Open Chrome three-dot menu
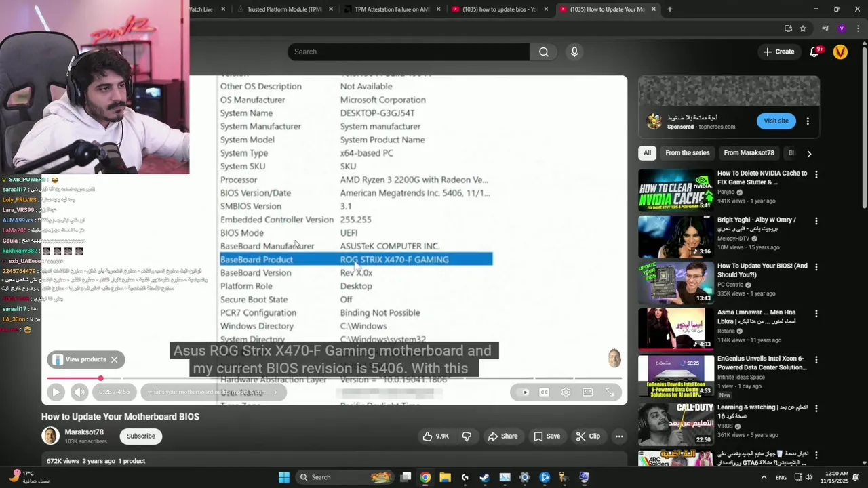The width and height of the screenshot is (868, 488). click(859, 28)
